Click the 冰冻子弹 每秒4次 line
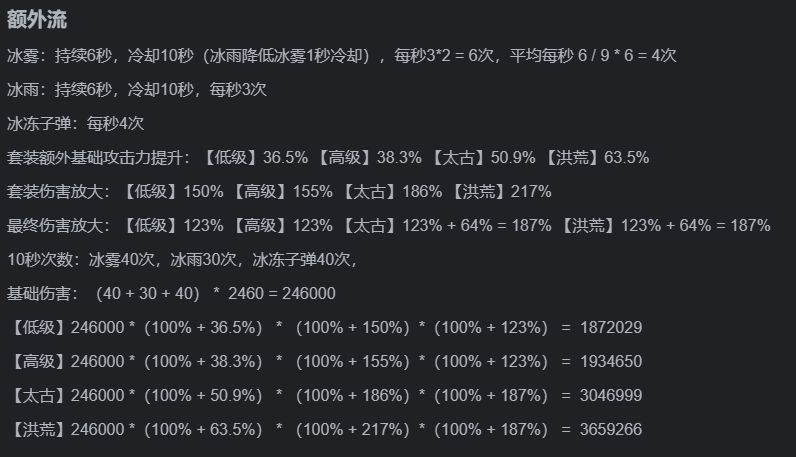796x457 pixels. point(76,124)
